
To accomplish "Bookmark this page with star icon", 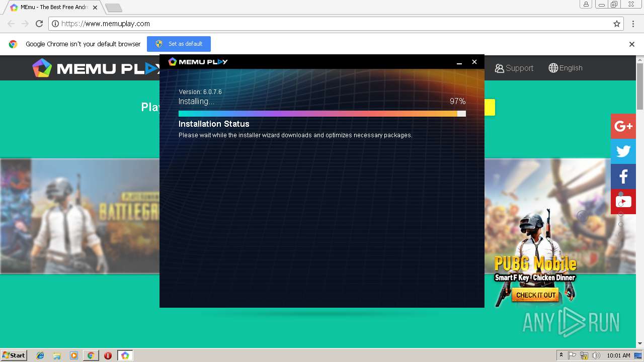I will [x=616, y=24].
